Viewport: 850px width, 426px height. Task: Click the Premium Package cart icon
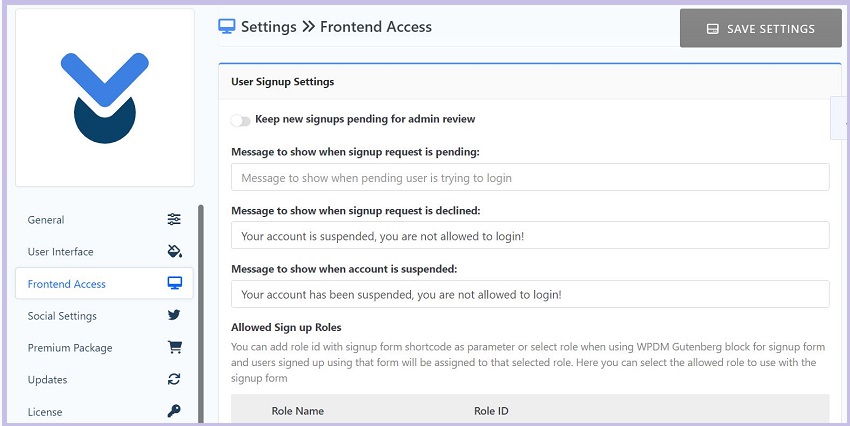coord(175,347)
